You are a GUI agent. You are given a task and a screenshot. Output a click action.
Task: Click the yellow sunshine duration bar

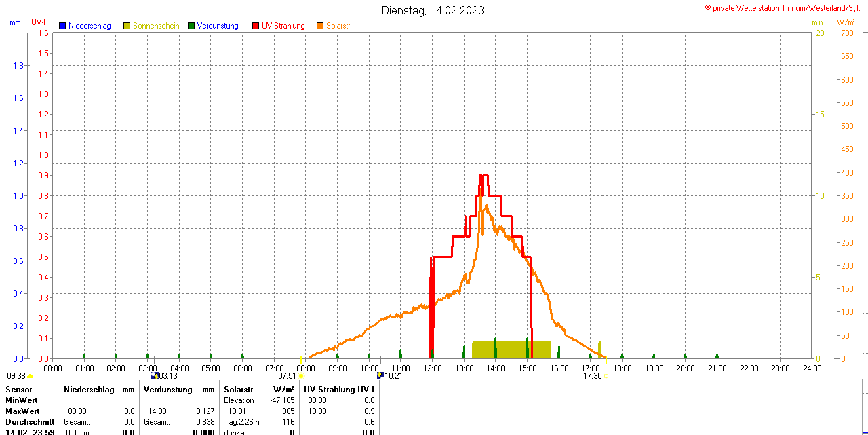511,349
